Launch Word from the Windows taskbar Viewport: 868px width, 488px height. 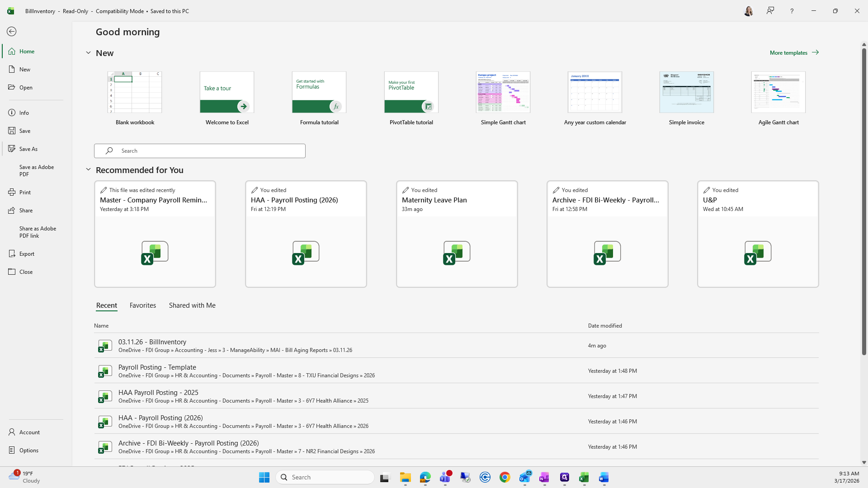[x=604, y=477]
